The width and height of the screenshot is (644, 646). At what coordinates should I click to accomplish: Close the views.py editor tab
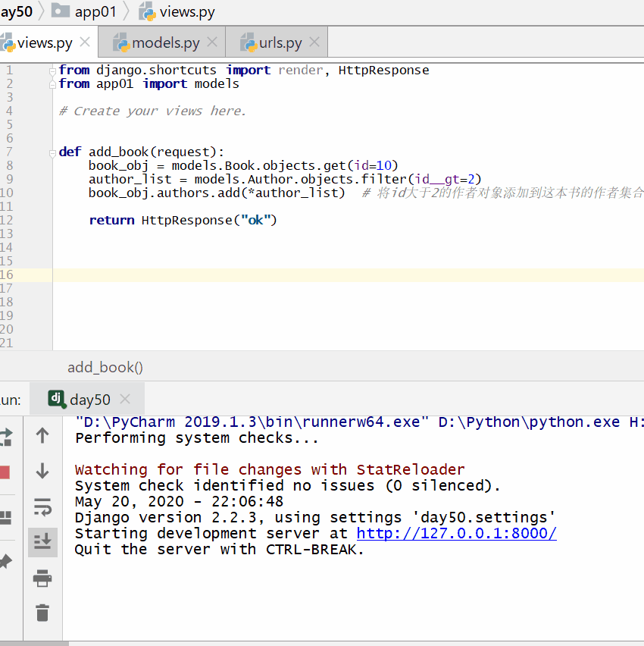85,42
